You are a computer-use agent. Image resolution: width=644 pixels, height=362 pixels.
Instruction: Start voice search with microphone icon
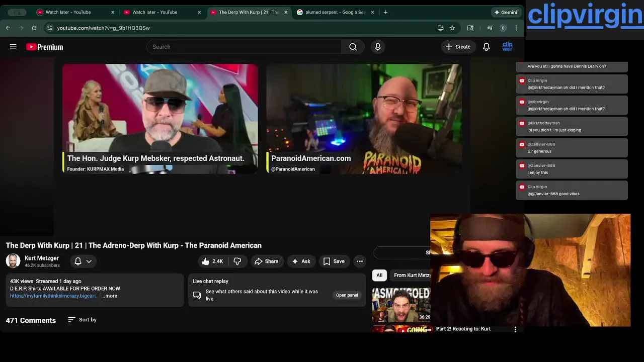pos(378,47)
